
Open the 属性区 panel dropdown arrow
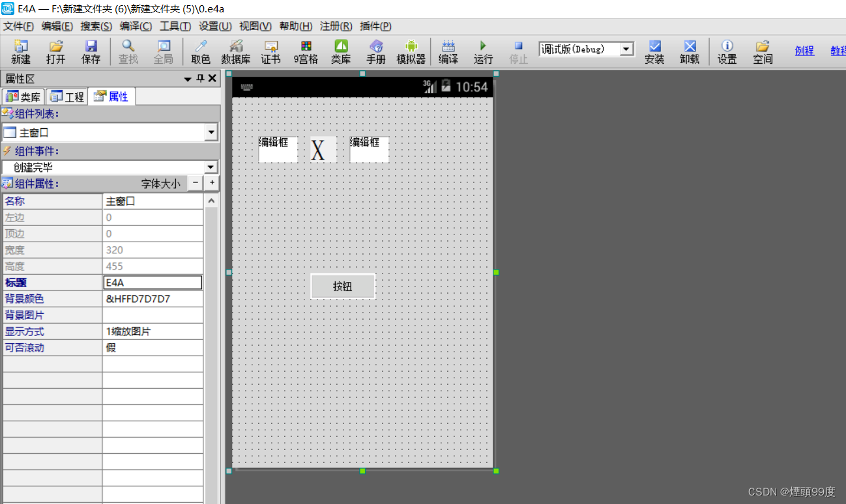188,79
